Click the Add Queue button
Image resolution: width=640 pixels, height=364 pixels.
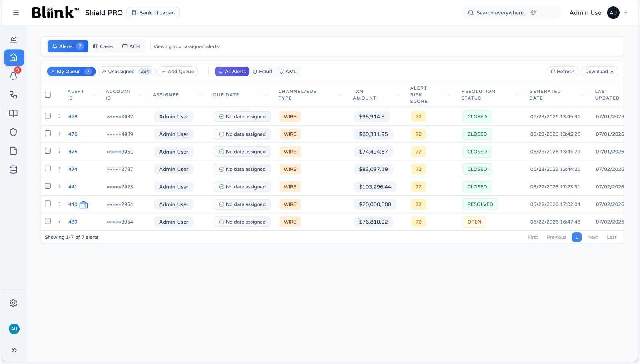tap(178, 72)
